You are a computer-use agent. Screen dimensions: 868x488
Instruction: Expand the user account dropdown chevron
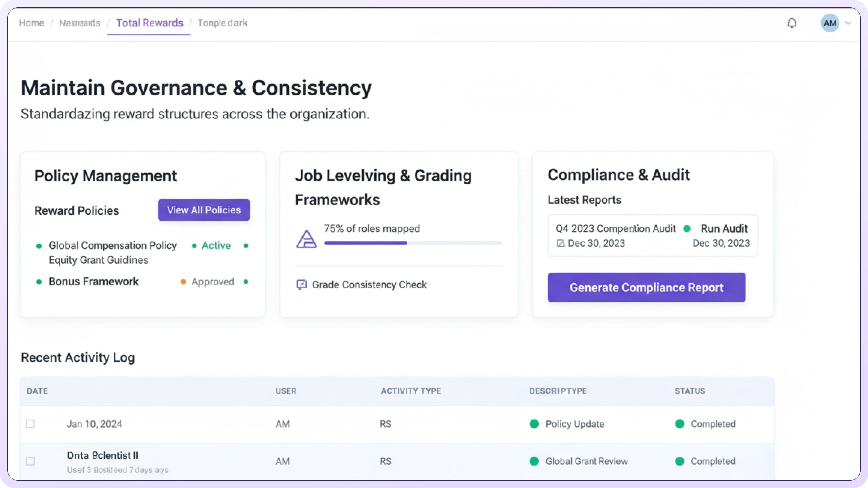[849, 23]
